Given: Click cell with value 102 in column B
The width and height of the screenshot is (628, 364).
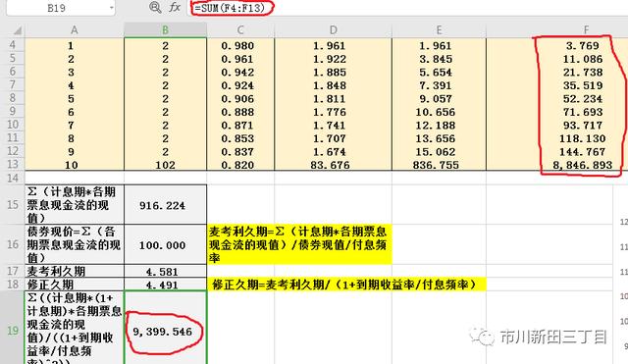Looking at the screenshot, I should click(x=166, y=165).
